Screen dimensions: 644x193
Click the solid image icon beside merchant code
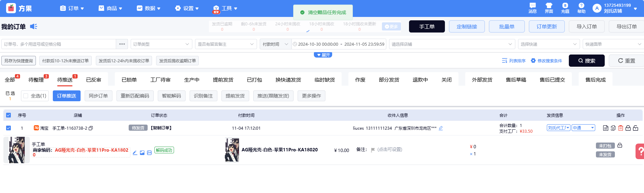[142, 153]
